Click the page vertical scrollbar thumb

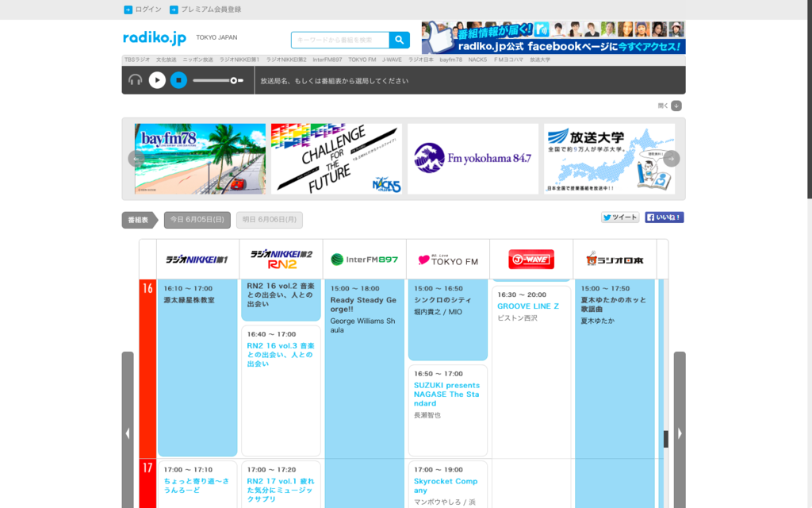coord(810,98)
